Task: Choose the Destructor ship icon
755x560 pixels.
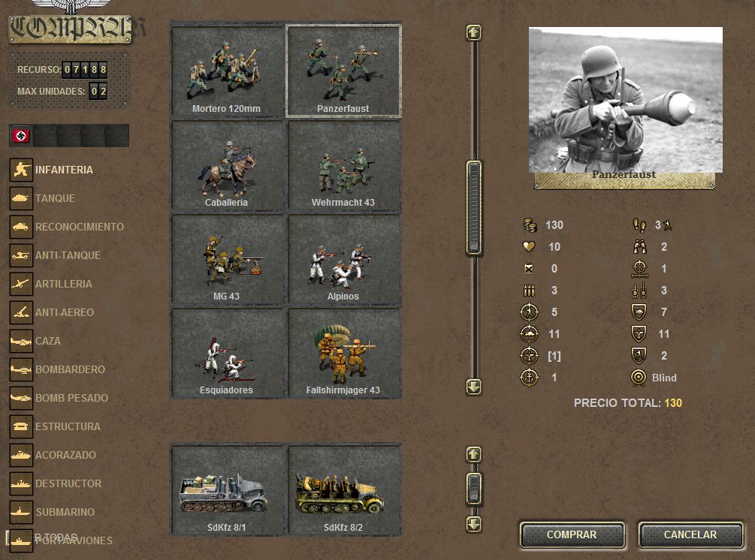Action: coord(21,483)
